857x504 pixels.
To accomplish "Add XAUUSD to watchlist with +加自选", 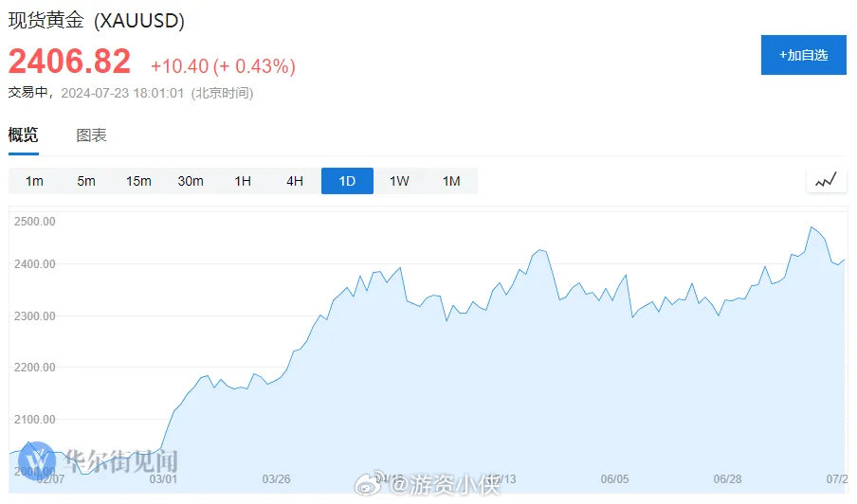I will pyautogui.click(x=804, y=55).
